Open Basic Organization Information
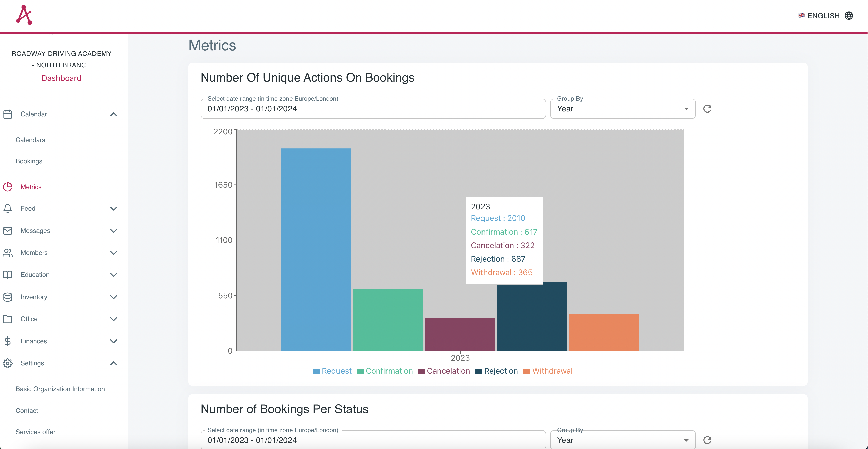 60,389
